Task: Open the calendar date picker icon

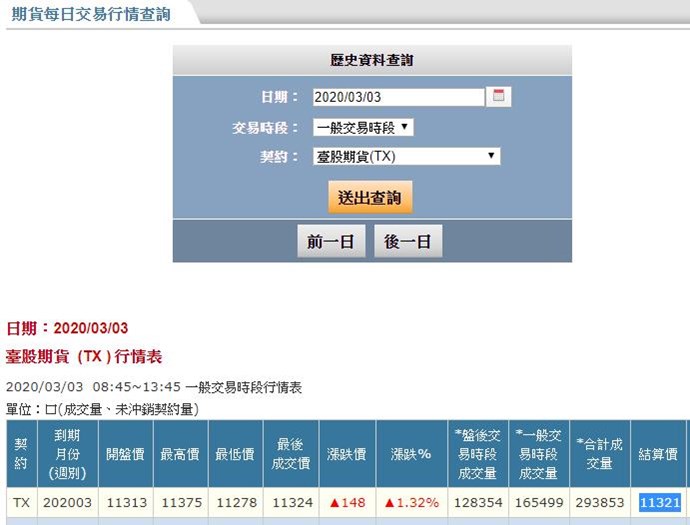Action: point(499,97)
